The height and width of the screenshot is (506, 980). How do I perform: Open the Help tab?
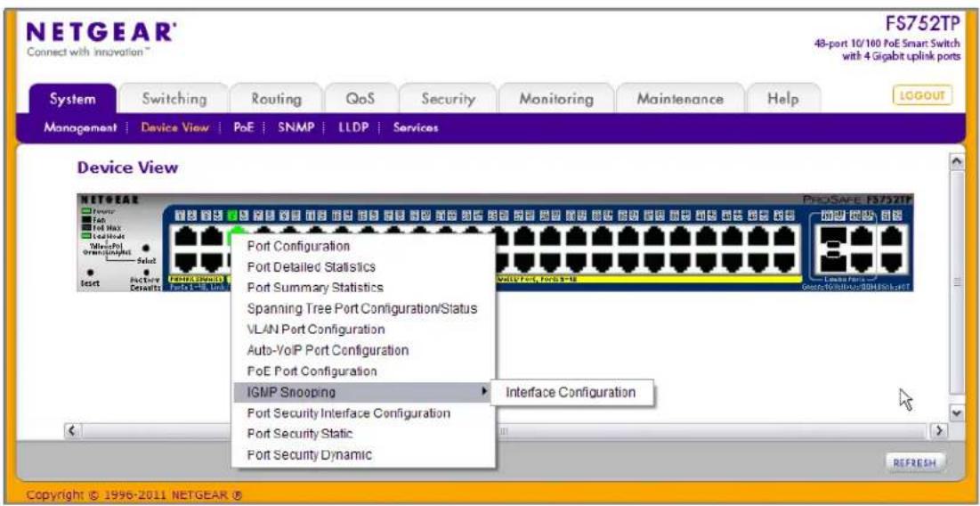783,99
